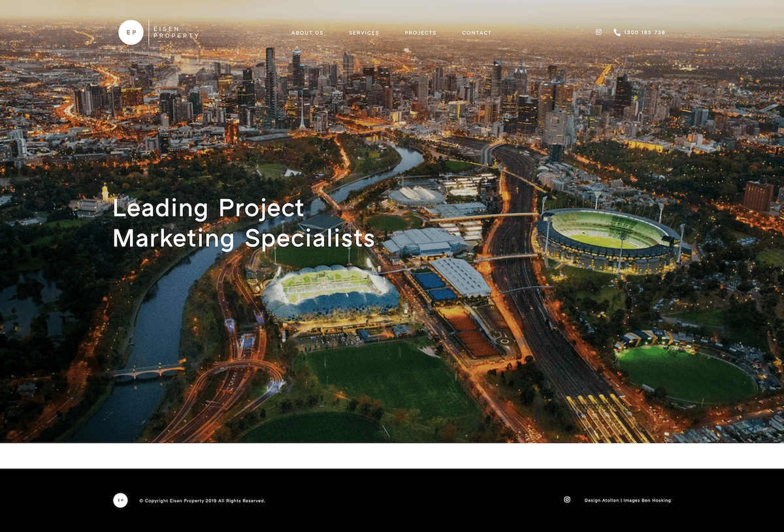Click the copyright Eisen Property 2019 text
The image size is (784, 532).
(x=202, y=501)
